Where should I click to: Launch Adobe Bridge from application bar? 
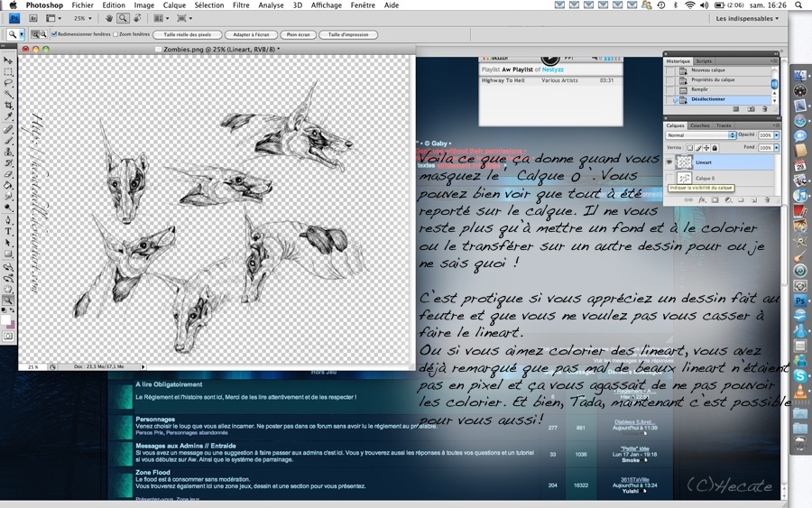[33, 18]
